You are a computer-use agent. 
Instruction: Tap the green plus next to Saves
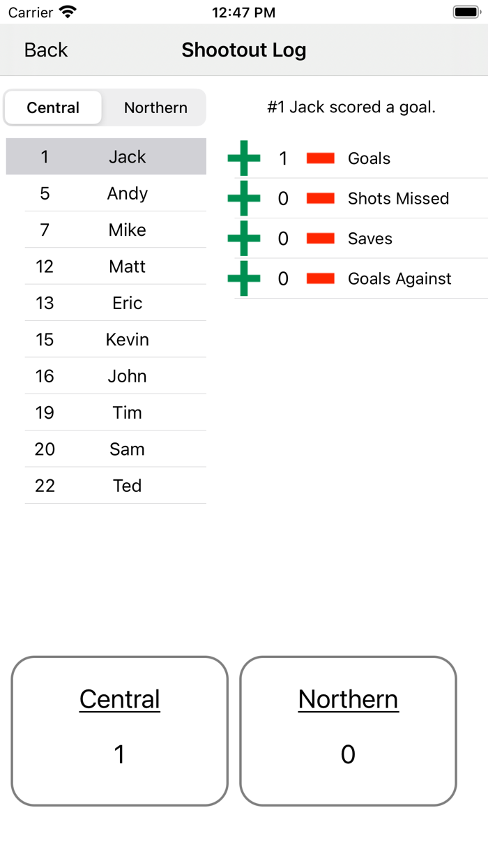click(x=243, y=238)
